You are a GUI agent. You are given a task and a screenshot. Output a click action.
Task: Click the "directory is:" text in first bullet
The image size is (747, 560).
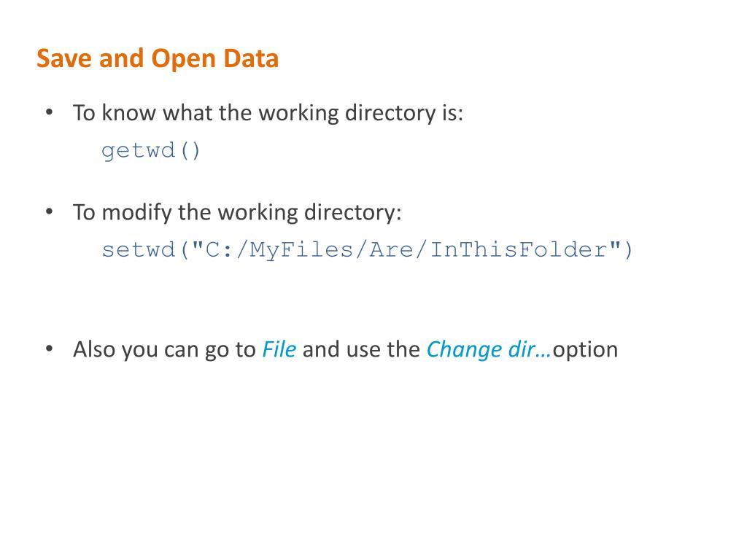click(404, 113)
